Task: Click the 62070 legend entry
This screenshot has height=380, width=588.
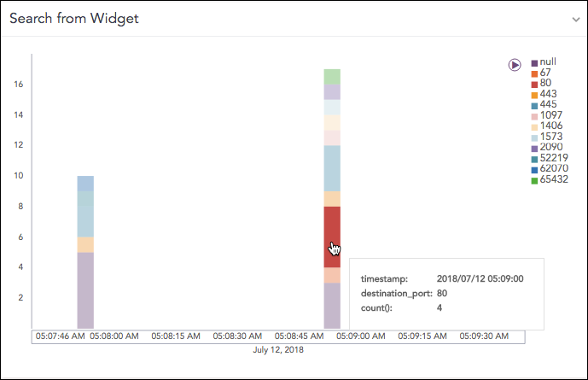Action: point(553,169)
